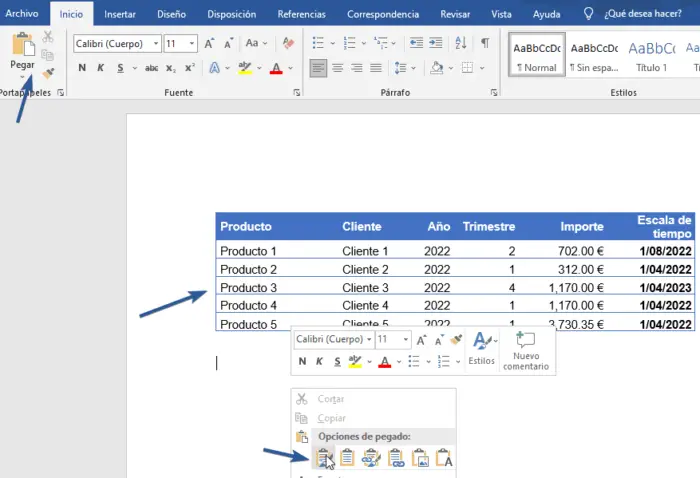Paste keep text only option
700x478 pixels.
(x=444, y=458)
